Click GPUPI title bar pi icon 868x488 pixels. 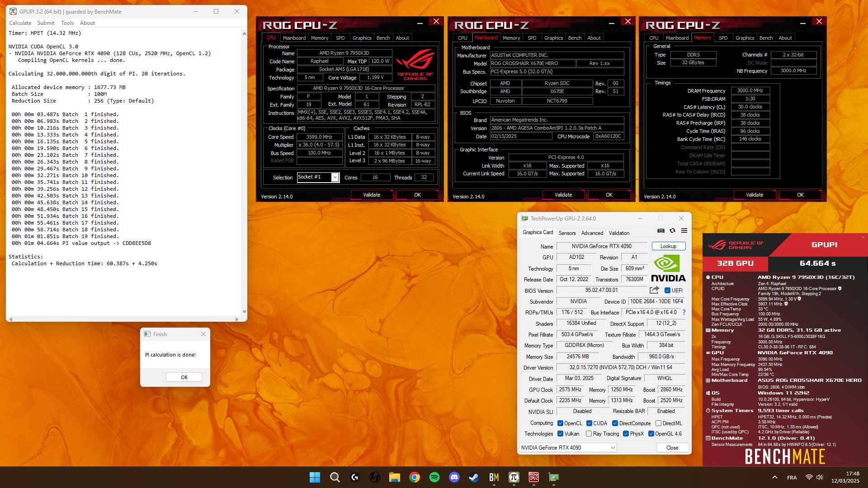[13, 11]
